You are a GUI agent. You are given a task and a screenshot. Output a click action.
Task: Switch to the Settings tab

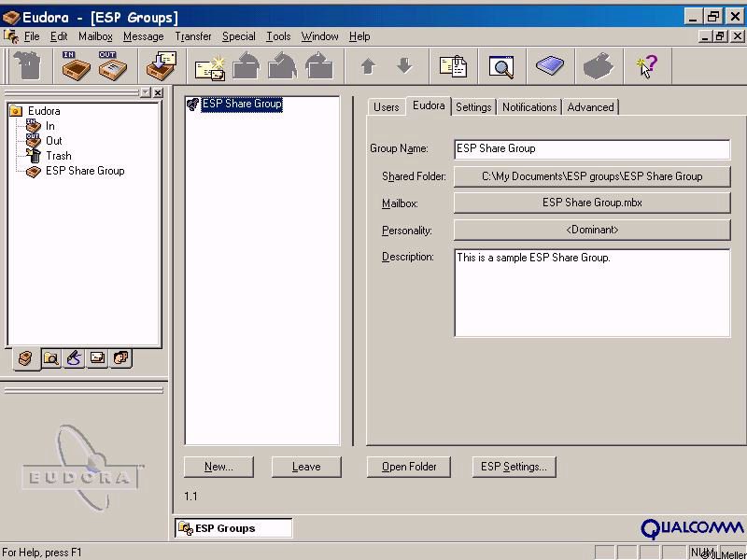pos(473,107)
